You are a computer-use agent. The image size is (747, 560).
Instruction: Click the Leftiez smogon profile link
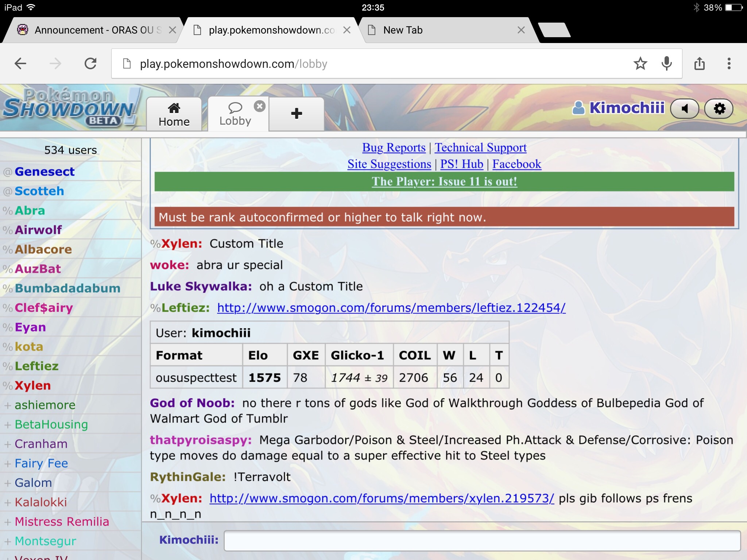coord(391,308)
